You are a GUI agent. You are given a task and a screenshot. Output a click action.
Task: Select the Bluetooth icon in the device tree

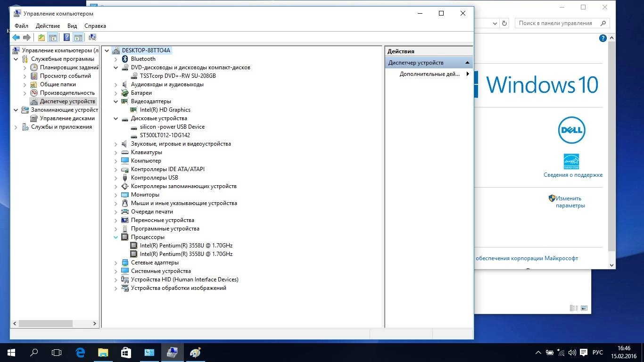[x=125, y=59]
